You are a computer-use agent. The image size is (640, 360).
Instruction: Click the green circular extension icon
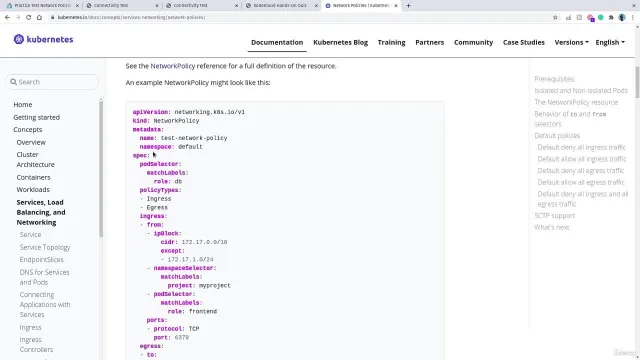(x=600, y=18)
